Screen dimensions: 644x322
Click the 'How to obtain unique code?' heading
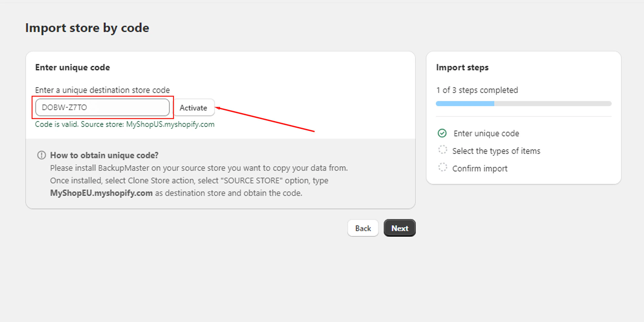coord(104,155)
